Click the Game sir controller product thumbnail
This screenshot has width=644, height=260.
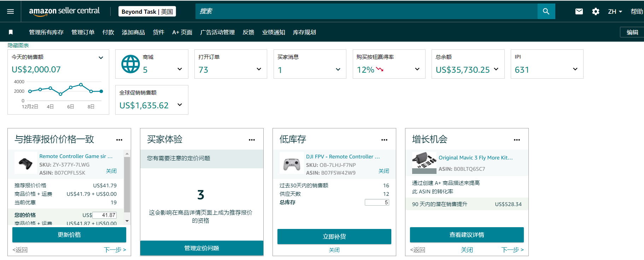(26, 163)
